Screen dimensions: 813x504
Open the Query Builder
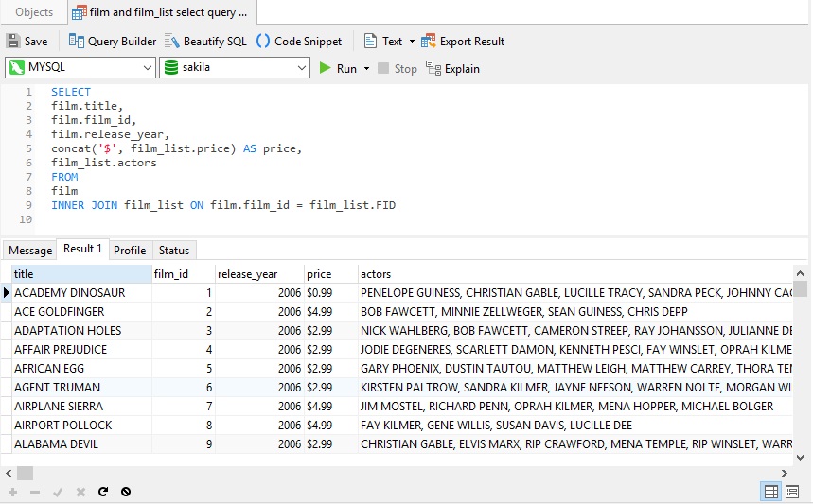point(113,42)
